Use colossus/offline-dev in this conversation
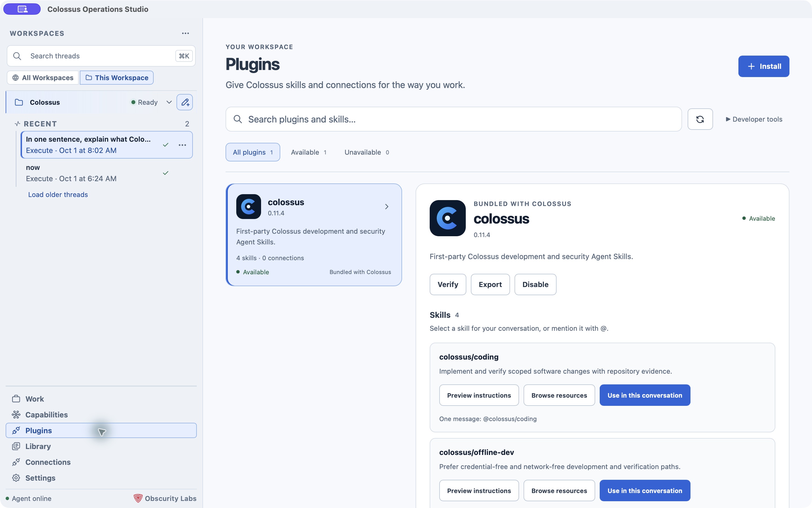The image size is (812, 508). pyautogui.click(x=645, y=491)
